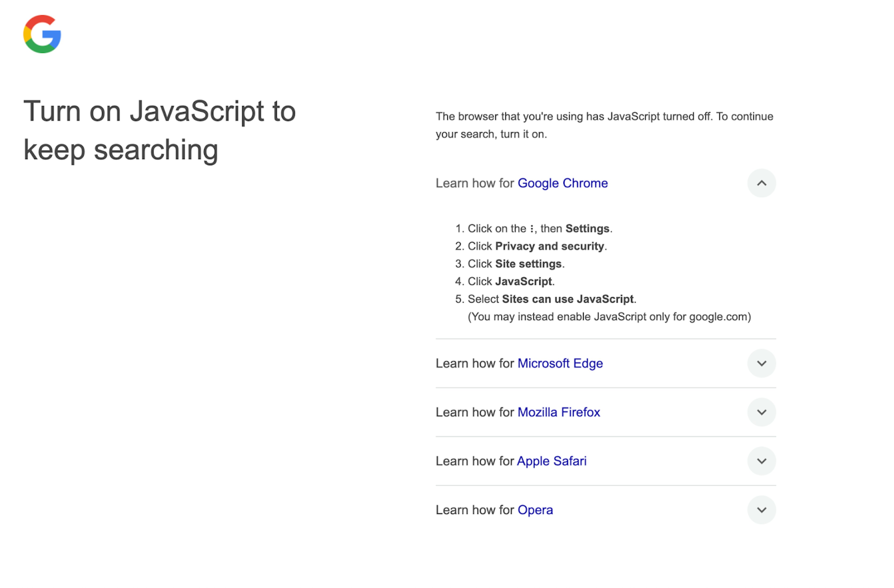Expand the Opera instructions chevron
This screenshot has width=894, height=588.
tap(761, 510)
